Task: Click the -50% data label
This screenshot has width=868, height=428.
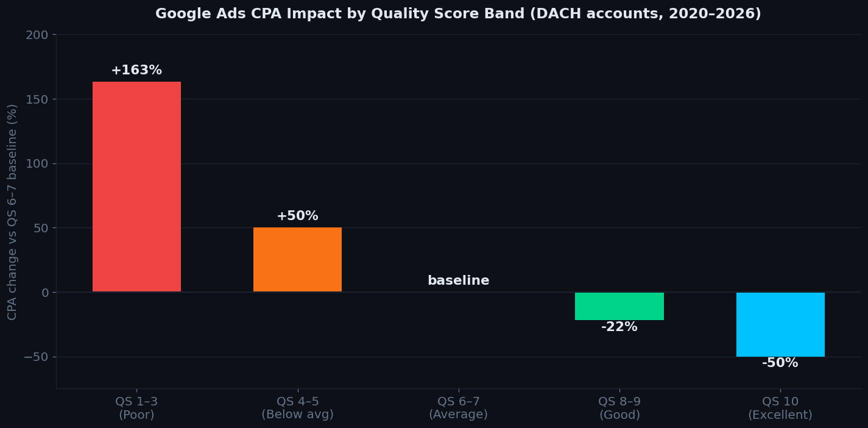Action: 780,363
